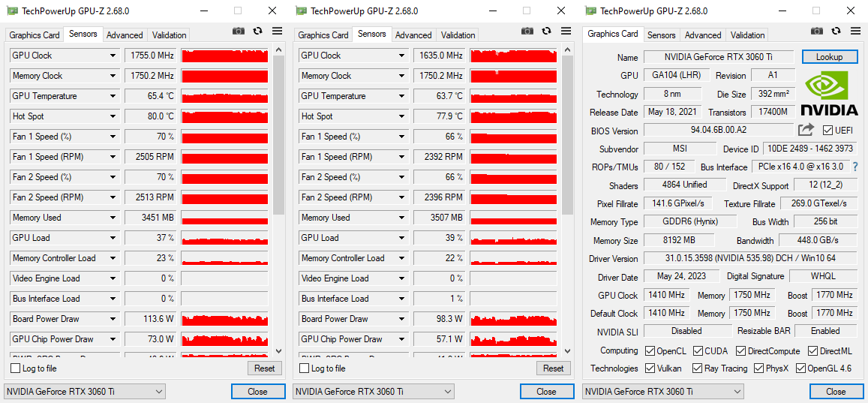The image size is (868, 403).
Task: Open the Hot Spot dropdown in the left window
Action: [x=113, y=116]
